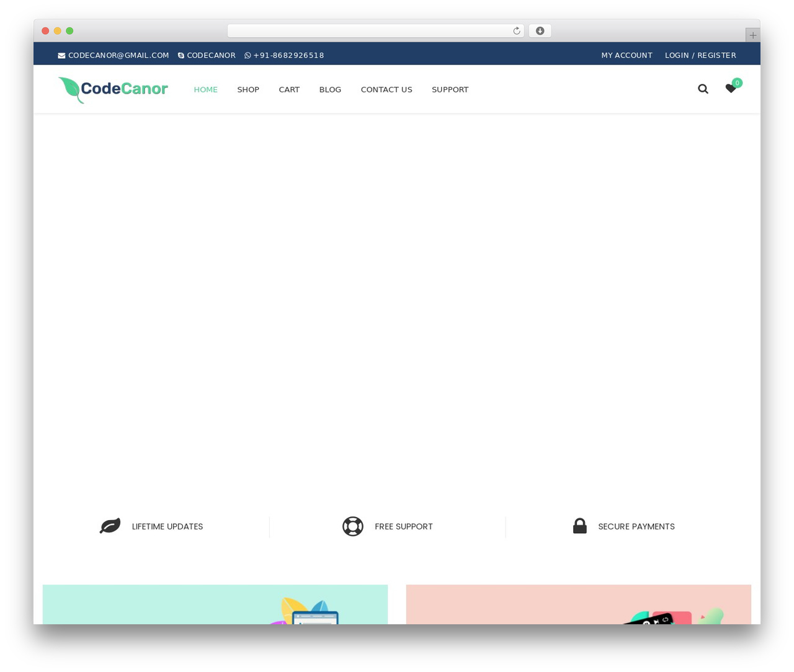Open the CART menu item
Image resolution: width=794 pixels, height=672 pixels.
click(x=289, y=90)
